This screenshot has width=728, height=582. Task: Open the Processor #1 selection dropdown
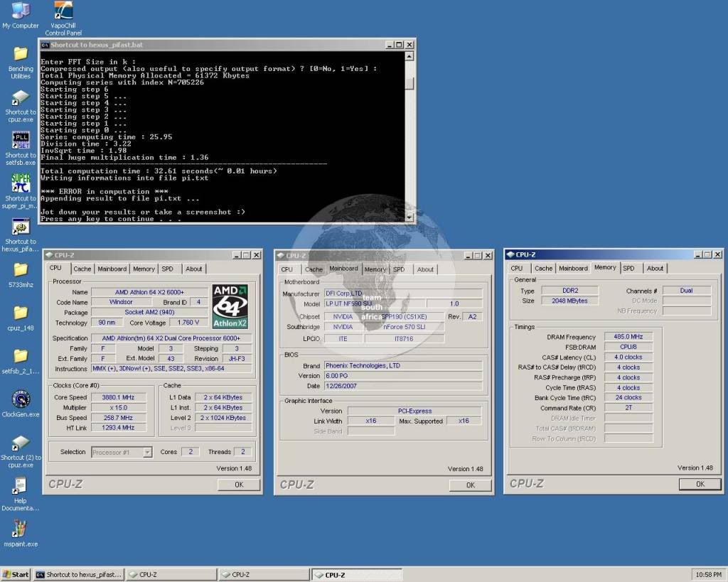[x=148, y=452]
